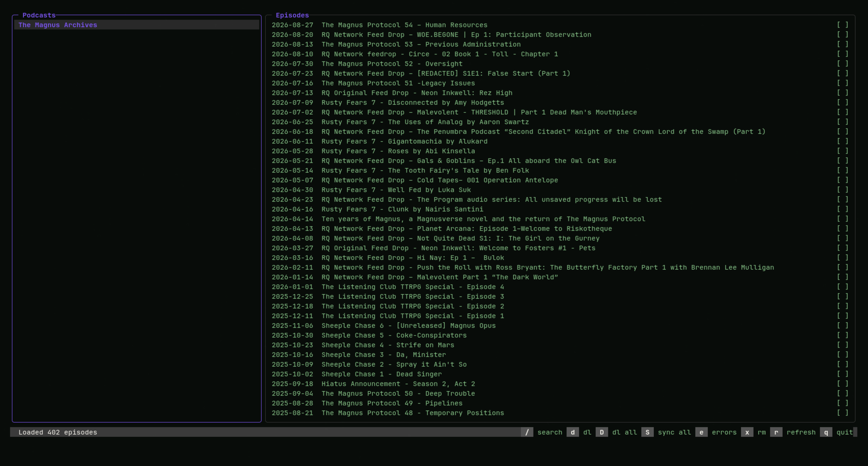Screen dimensions: 868x466
Task: Select Sheeple Chase 5 Coke-Conspirators episode
Action: click(x=560, y=335)
